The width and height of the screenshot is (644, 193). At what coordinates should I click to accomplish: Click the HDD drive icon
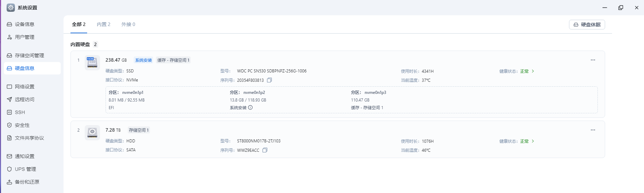click(x=92, y=133)
